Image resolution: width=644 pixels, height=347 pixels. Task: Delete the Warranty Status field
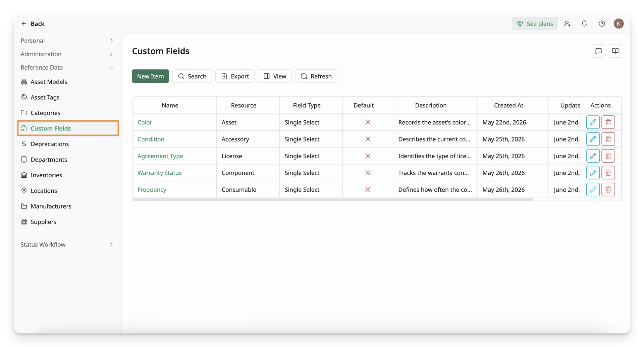coord(608,173)
